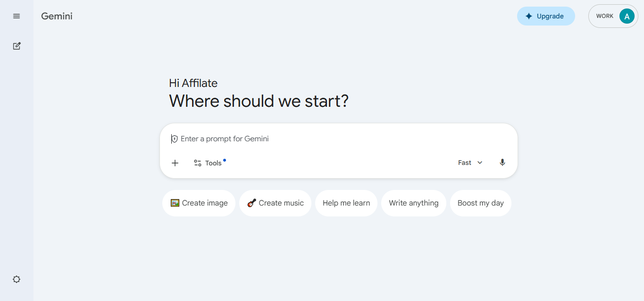Open the hamburger main menu

coord(17,16)
